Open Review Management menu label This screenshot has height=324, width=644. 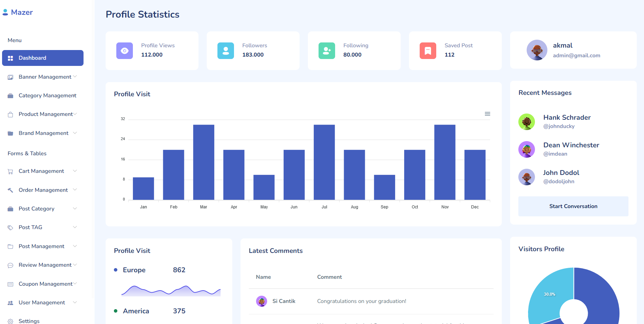[x=45, y=265]
